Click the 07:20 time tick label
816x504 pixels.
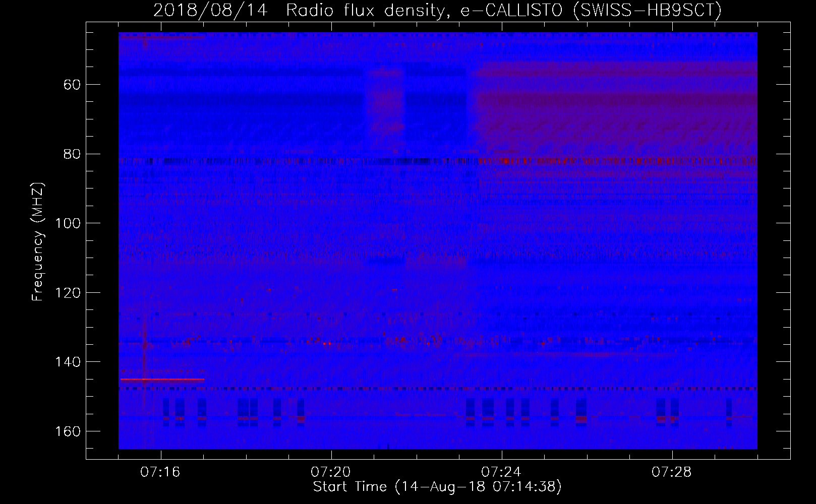click(x=331, y=472)
